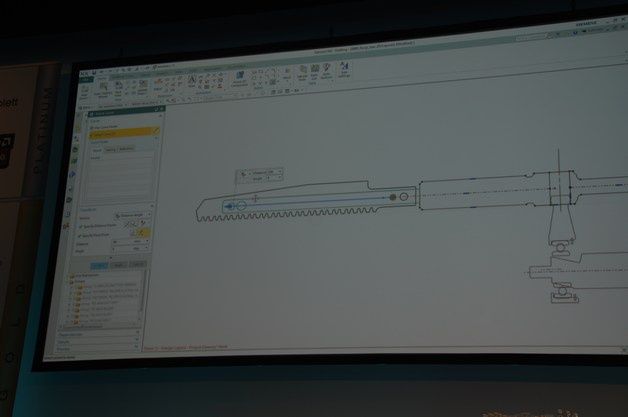The height and width of the screenshot is (417, 628).
Task: Click the yellow highlighted point icon in dialog
Action: pyautogui.click(x=143, y=232)
